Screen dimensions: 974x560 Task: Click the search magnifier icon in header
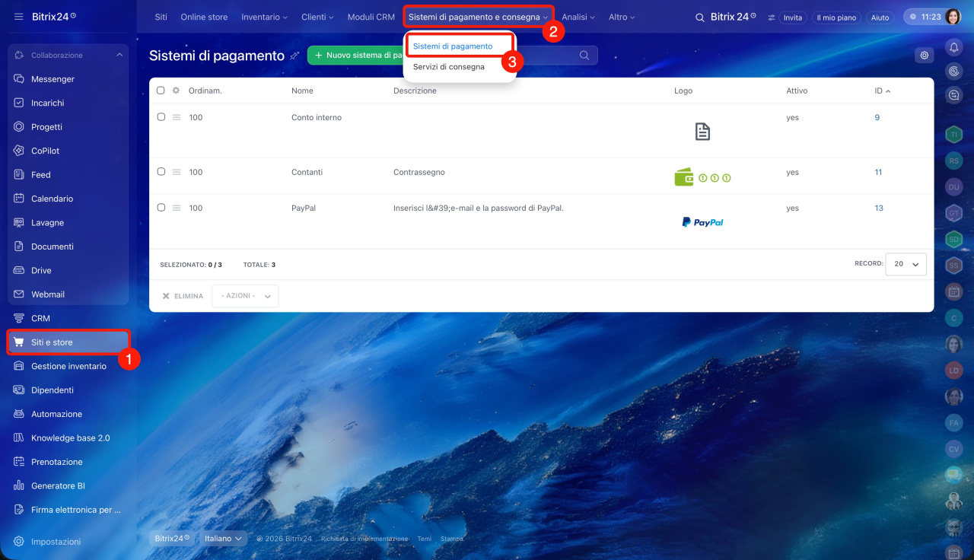point(700,17)
